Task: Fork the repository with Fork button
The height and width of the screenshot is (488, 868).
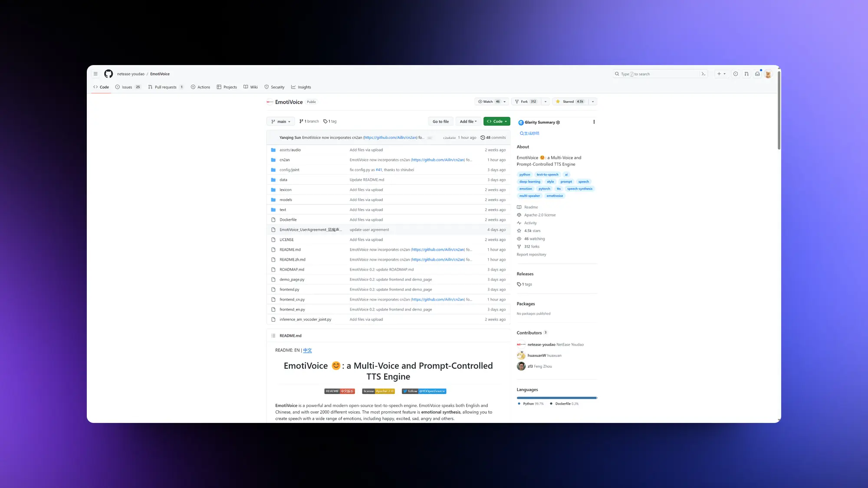Action: (526, 102)
